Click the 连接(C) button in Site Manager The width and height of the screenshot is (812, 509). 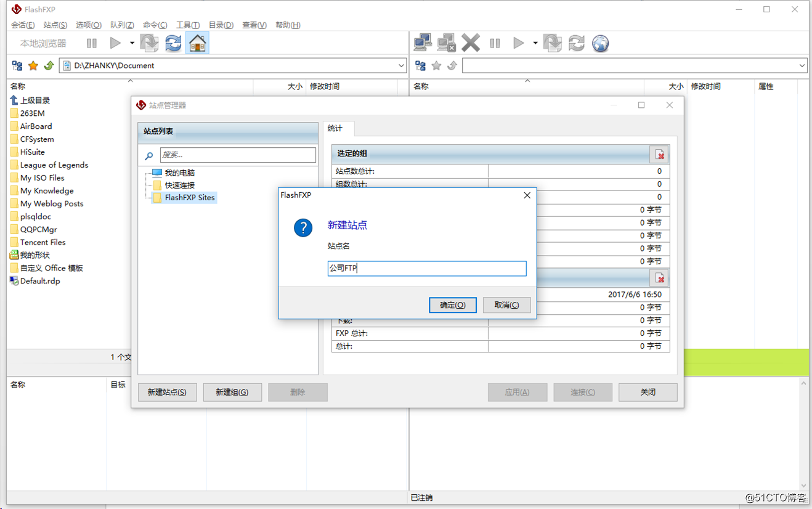(583, 392)
